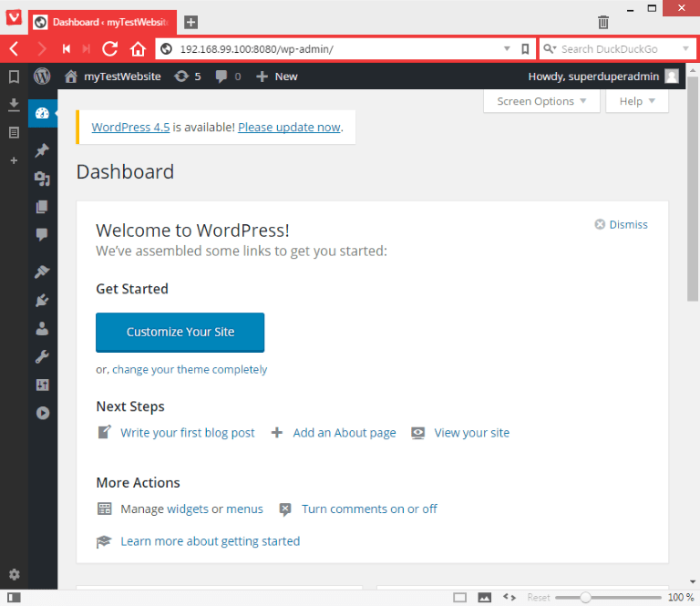Click the Please update now link
Screen dimensions: 700x606
click(289, 128)
